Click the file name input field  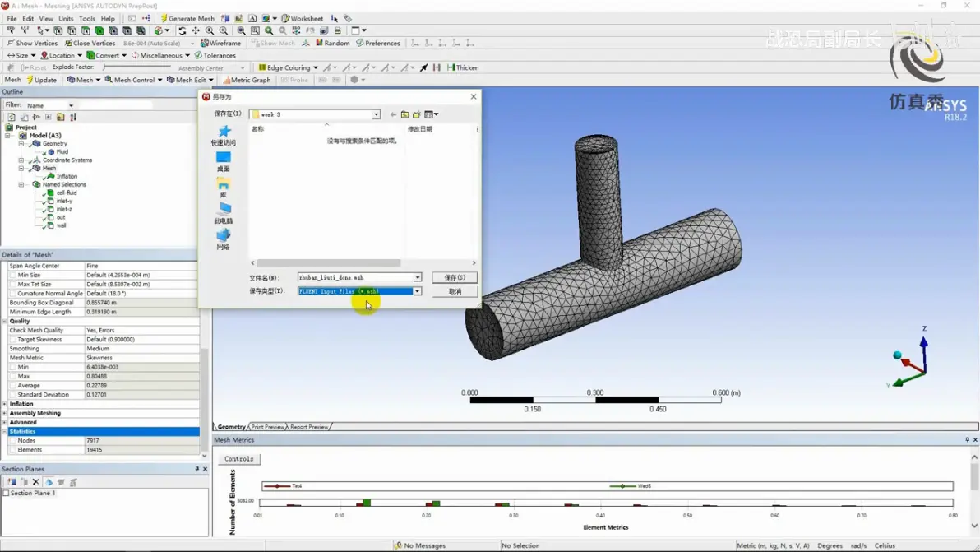pos(355,277)
